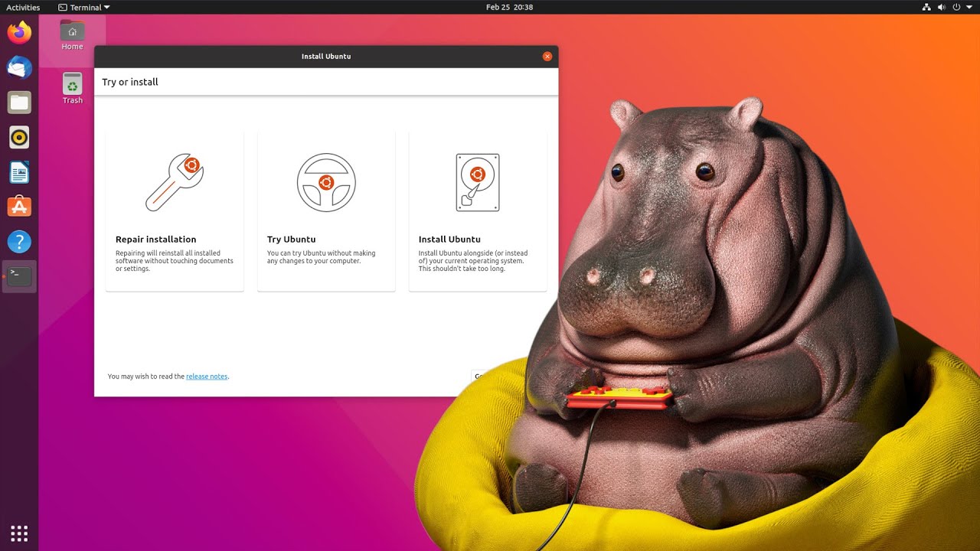Open the Help icon in dock
This screenshot has height=551, width=980.
(19, 242)
